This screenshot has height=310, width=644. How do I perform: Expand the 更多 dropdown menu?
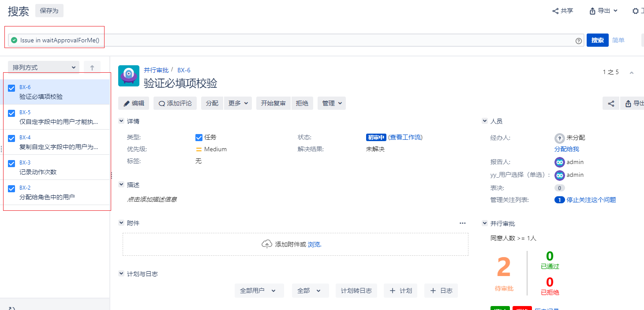(x=239, y=103)
